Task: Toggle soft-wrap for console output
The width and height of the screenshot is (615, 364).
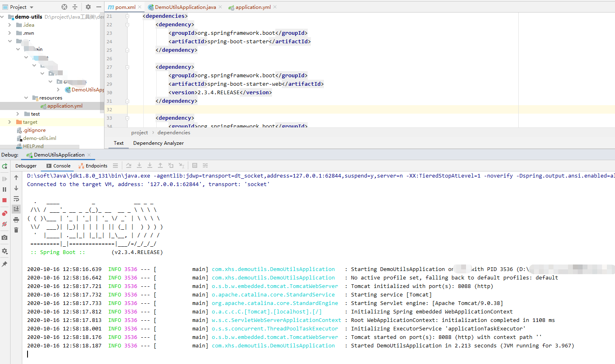Action: (16, 199)
